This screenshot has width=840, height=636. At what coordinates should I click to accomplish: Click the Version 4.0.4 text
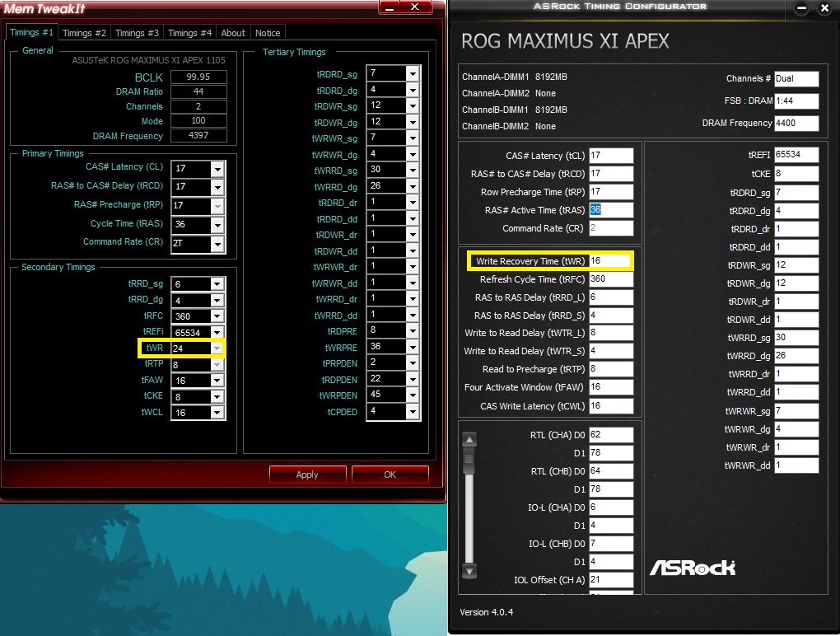487,612
